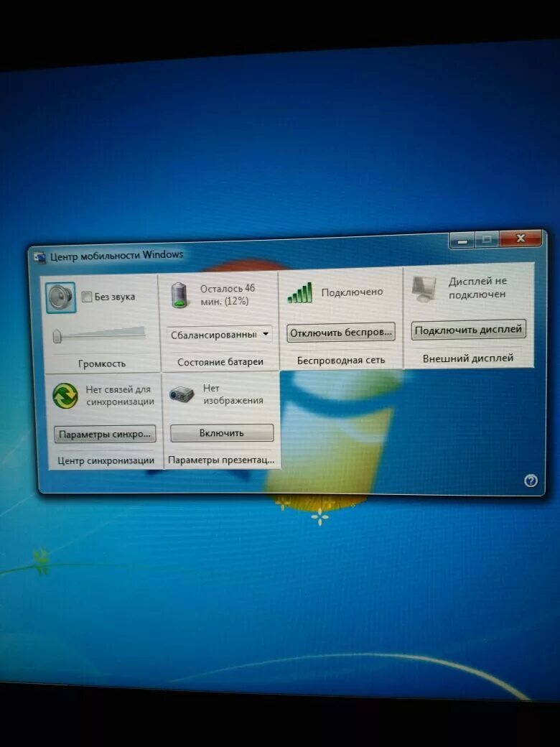Click "Нет связей для синхронизации" text

(119, 396)
